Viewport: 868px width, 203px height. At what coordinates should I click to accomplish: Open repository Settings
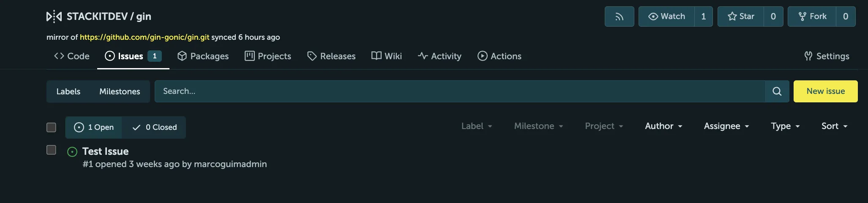point(827,56)
